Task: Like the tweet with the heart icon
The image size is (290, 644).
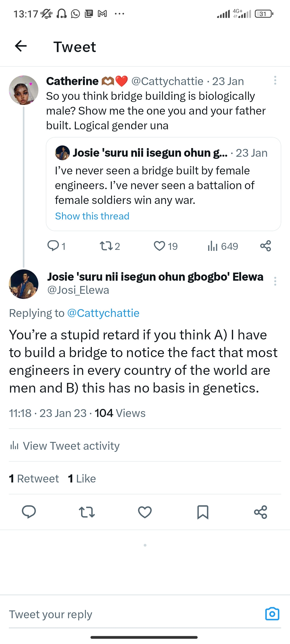Action: [145, 512]
